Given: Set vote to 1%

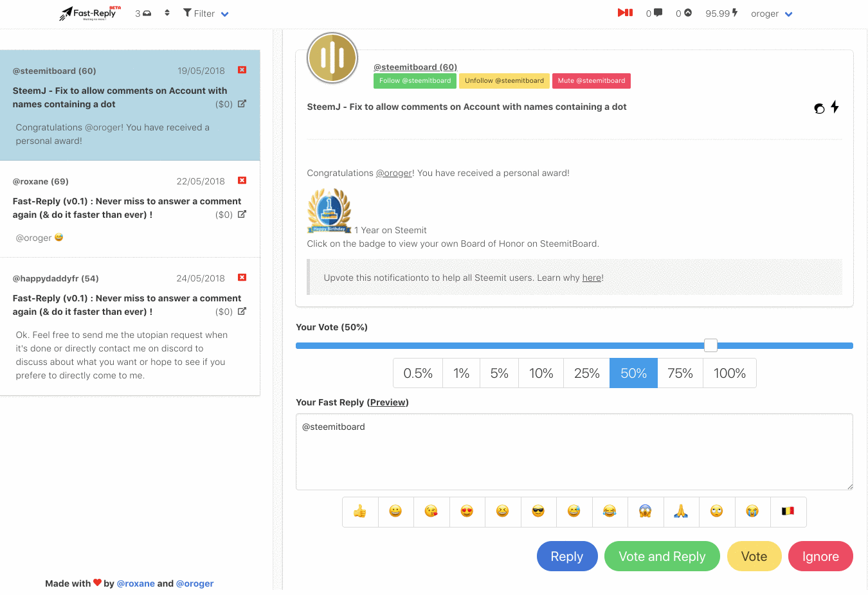Looking at the screenshot, I should [x=462, y=373].
